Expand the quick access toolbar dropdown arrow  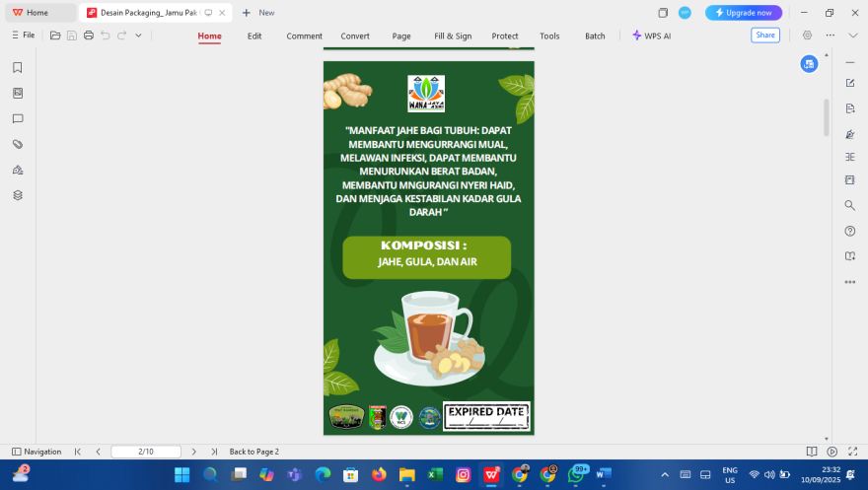pos(138,35)
